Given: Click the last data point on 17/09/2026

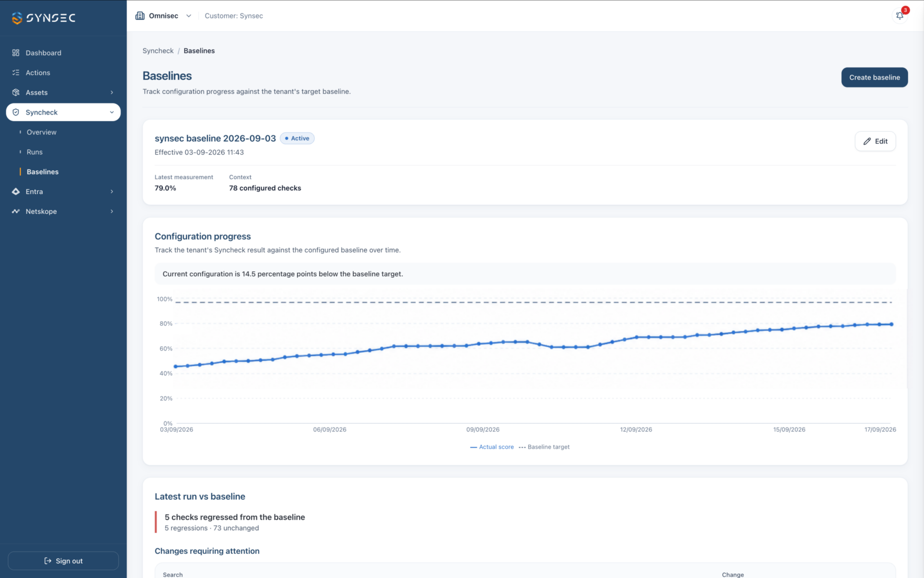Looking at the screenshot, I should (891, 324).
